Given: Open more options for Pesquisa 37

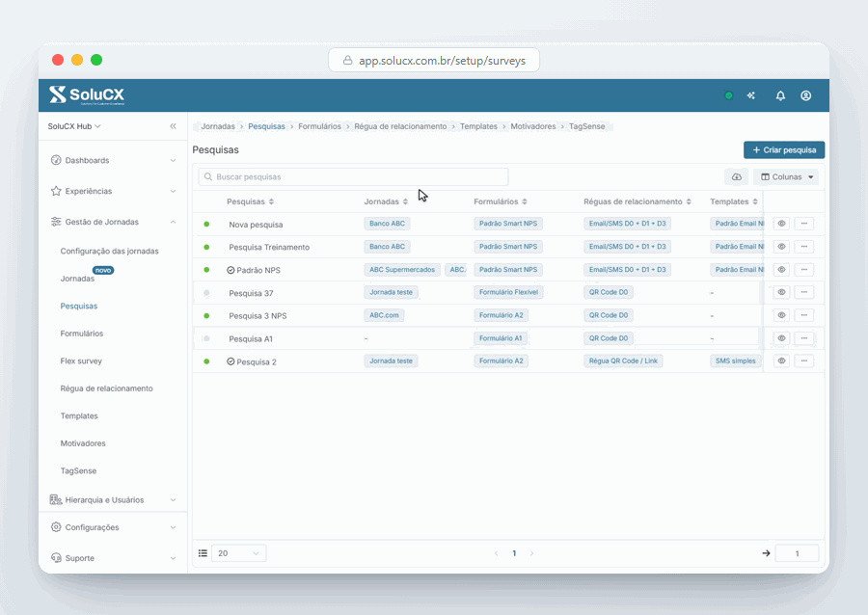Looking at the screenshot, I should [803, 292].
